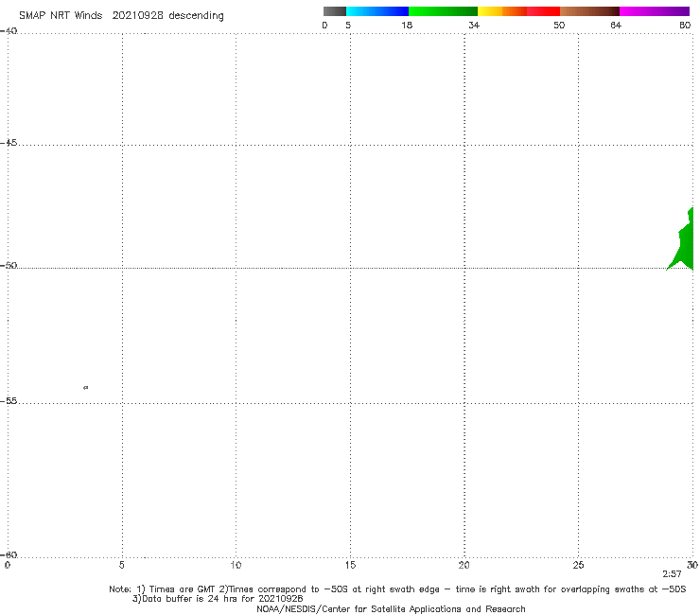This screenshot has width=700, height=615.
Task: Click the latitude label '-60'
Action: (9, 554)
